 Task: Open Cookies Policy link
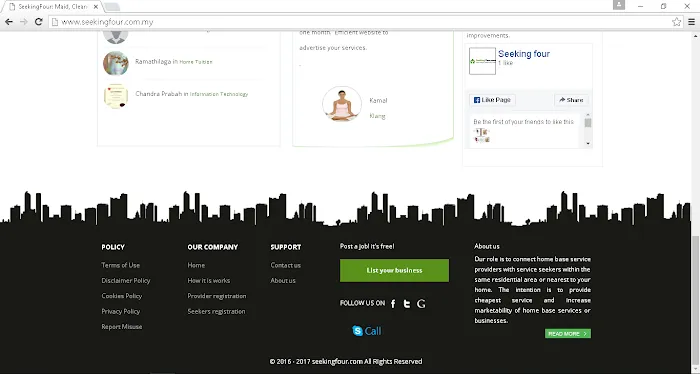(x=122, y=296)
